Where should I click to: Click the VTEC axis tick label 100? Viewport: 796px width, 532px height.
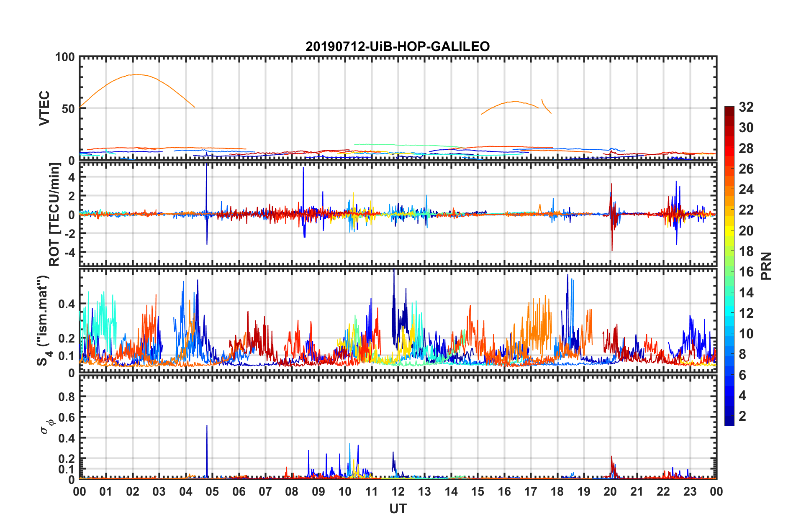(x=65, y=57)
